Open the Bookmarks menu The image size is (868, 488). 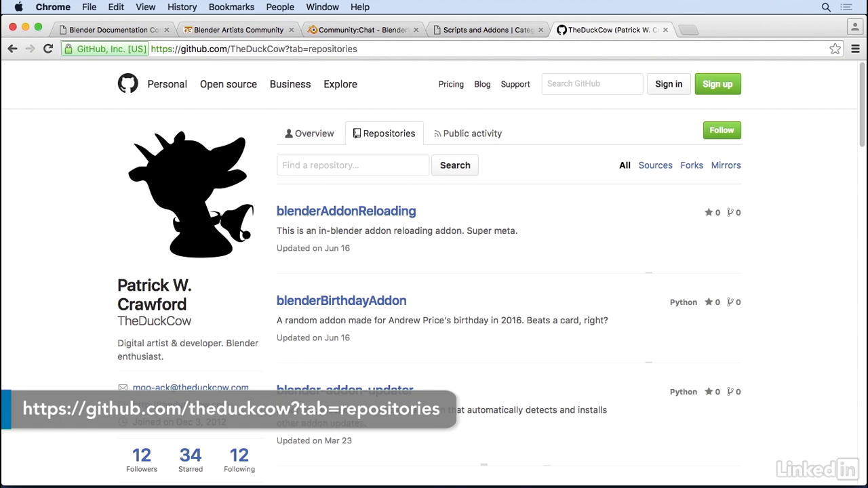click(x=231, y=7)
